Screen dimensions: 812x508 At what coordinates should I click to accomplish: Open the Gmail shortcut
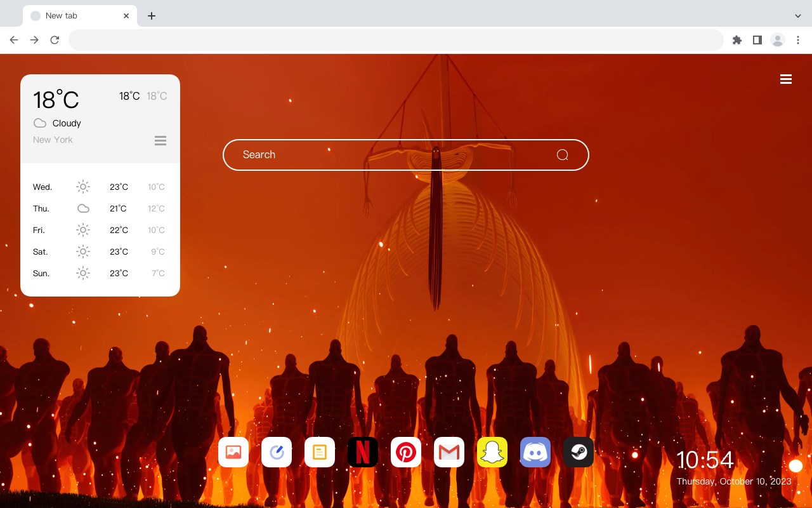(449, 452)
